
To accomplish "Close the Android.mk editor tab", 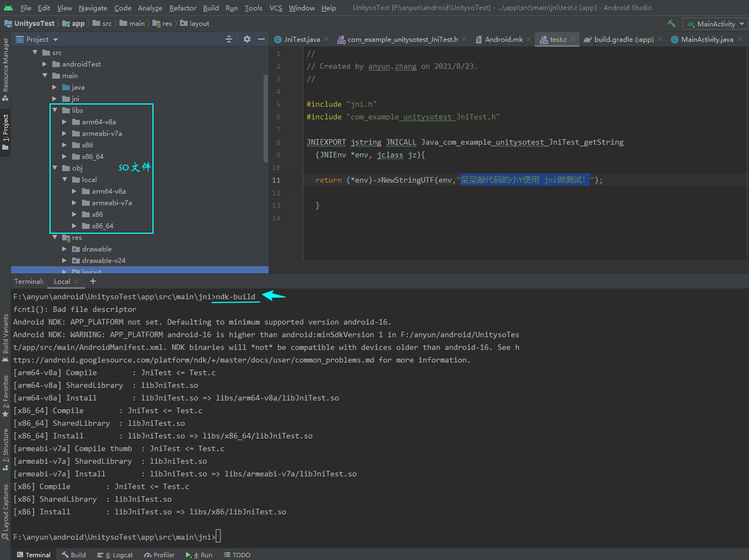I will [529, 39].
